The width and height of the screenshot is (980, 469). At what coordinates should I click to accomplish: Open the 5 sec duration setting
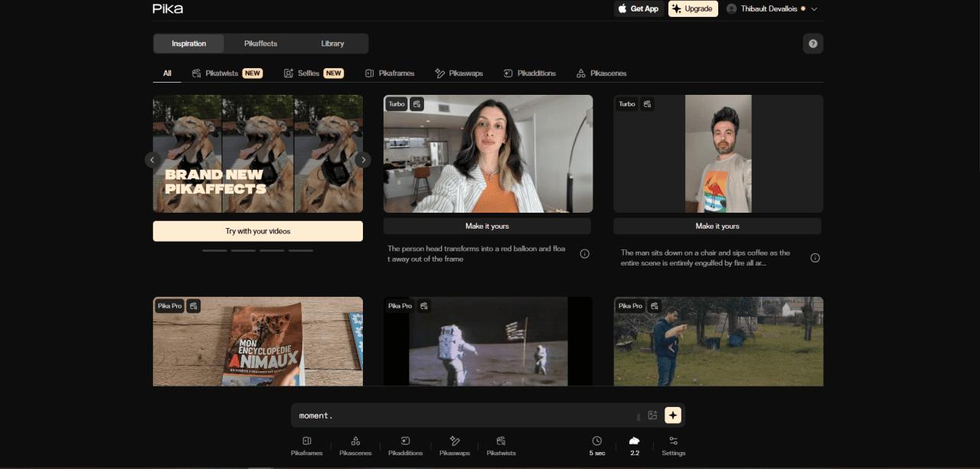pyautogui.click(x=596, y=446)
